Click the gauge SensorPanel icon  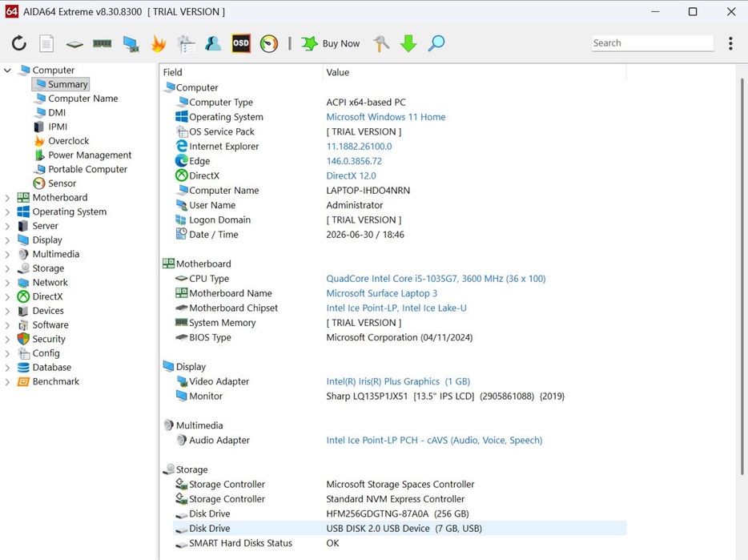[269, 43]
